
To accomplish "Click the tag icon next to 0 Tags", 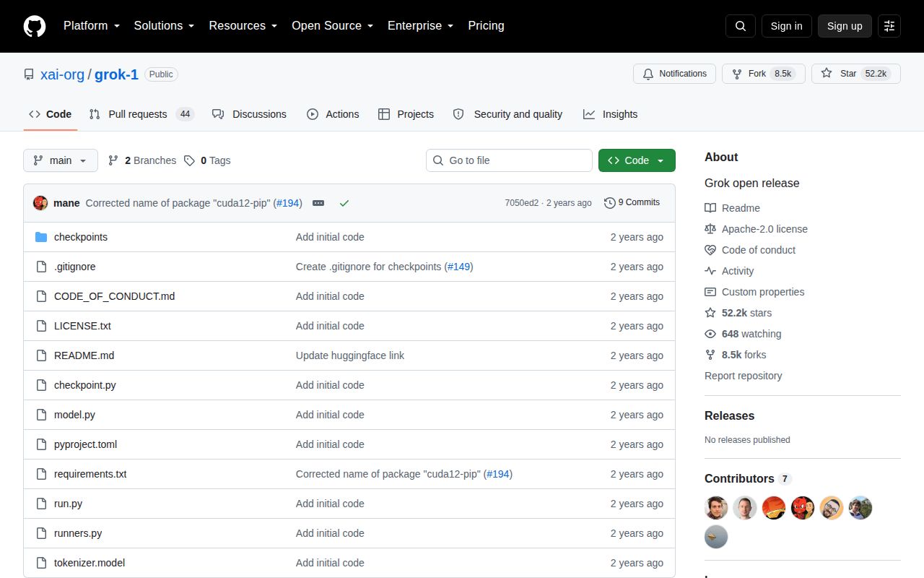I will [x=189, y=160].
